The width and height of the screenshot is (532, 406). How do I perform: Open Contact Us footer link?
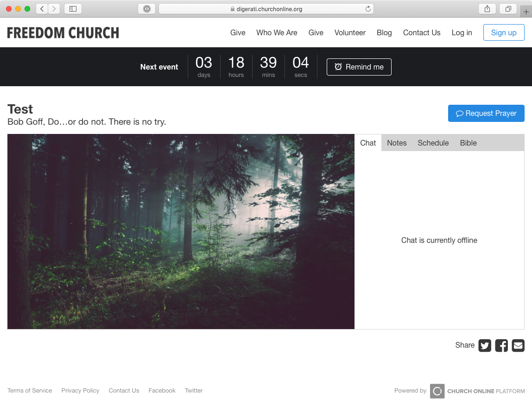(x=124, y=391)
